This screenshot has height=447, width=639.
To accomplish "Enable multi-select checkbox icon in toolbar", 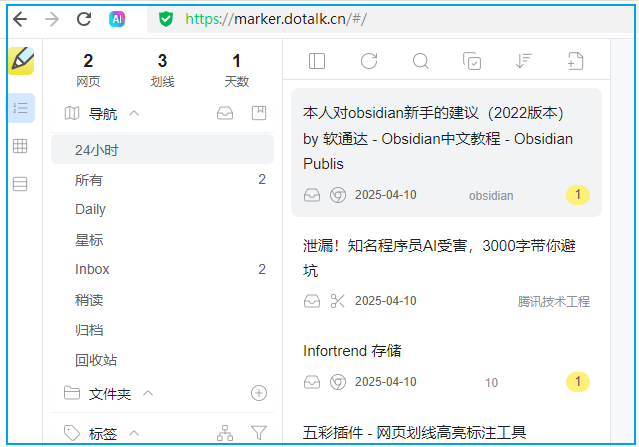I will click(x=472, y=61).
